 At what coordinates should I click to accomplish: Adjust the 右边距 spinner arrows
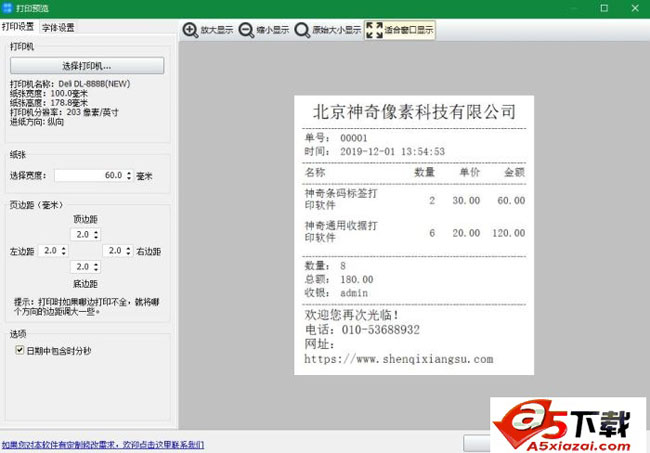click(x=128, y=250)
